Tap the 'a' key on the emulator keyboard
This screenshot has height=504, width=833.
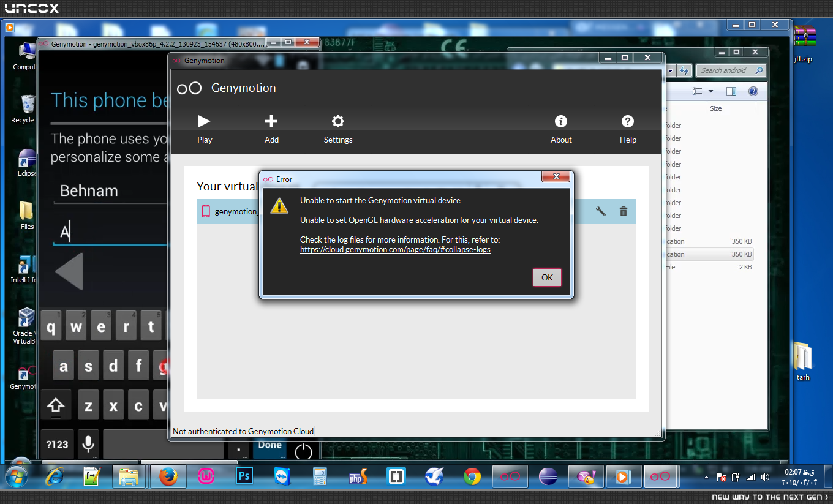point(64,367)
